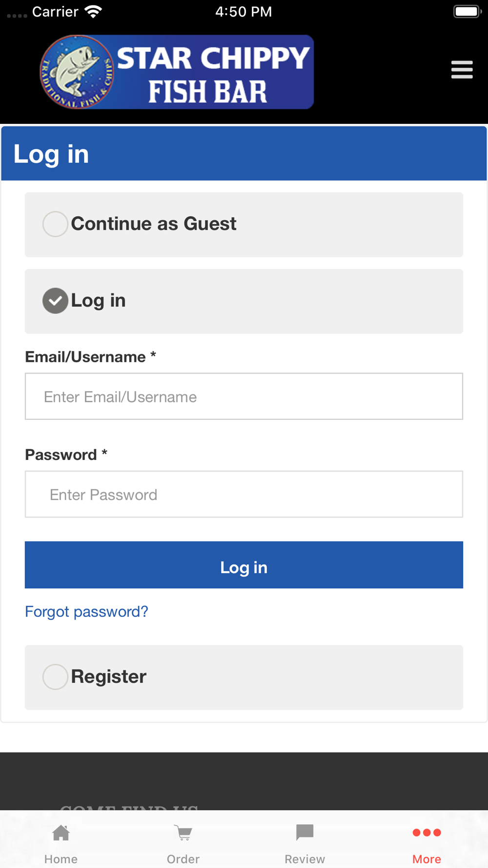The height and width of the screenshot is (868, 488).
Task: Open the Forgot password? link
Action: [86, 612]
